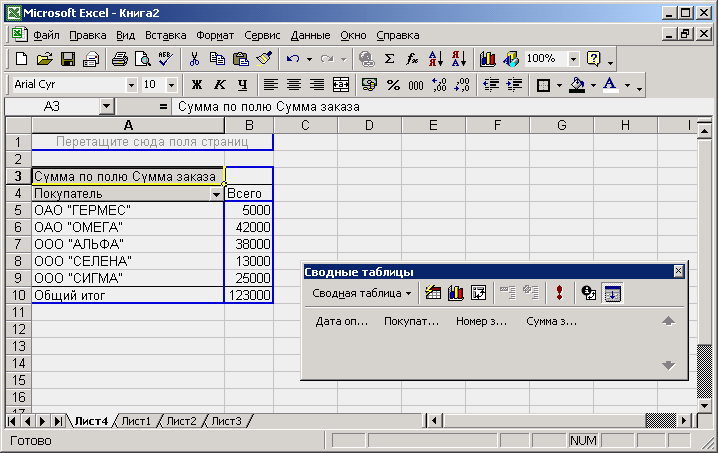718x453 pixels.
Task: Open the Paste Function fx icon
Action: [412, 59]
